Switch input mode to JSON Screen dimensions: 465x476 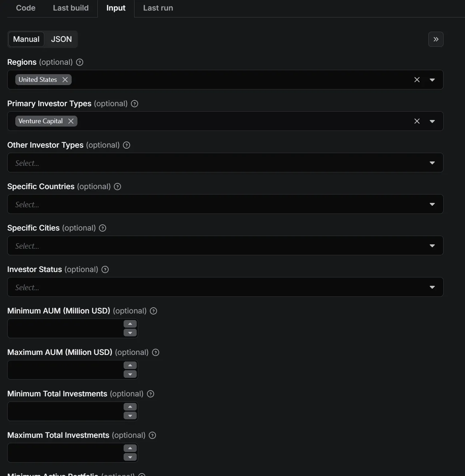tap(61, 39)
